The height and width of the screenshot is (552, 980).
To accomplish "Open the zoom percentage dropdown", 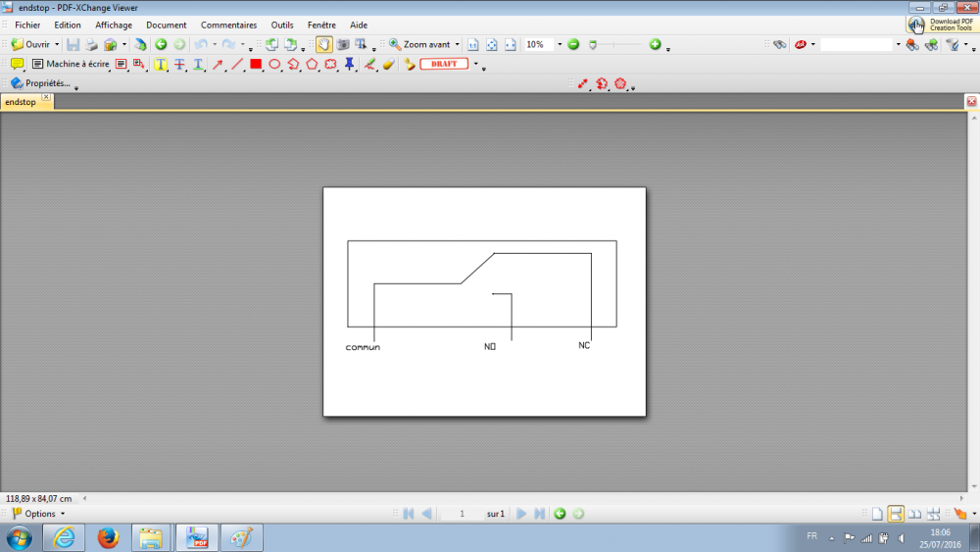I will click(x=560, y=45).
